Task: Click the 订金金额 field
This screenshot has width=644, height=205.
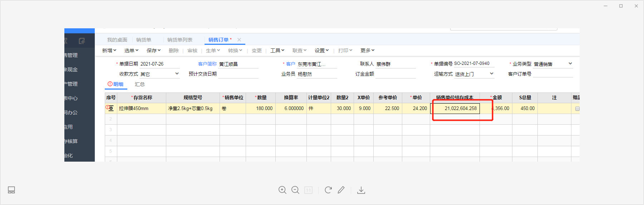Action: point(395,74)
